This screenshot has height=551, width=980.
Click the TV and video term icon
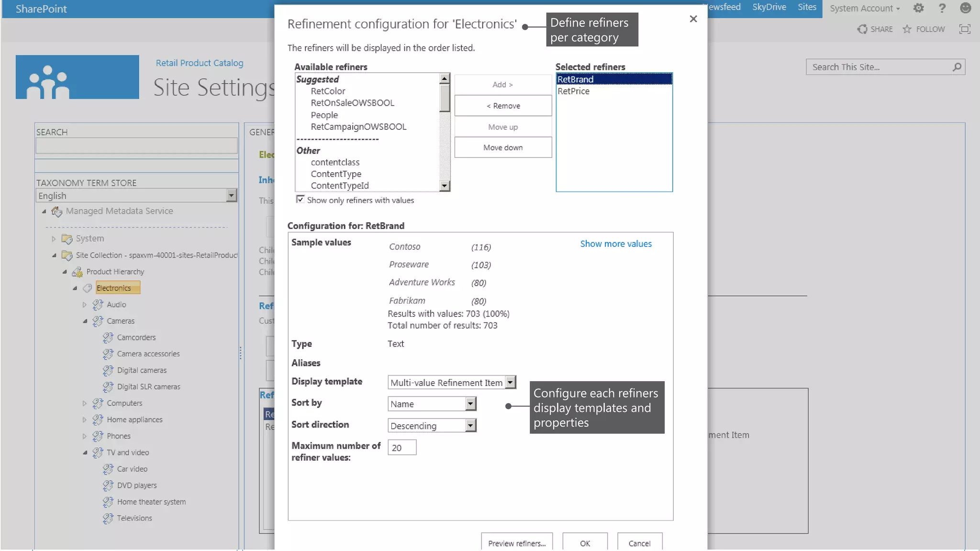(98, 452)
